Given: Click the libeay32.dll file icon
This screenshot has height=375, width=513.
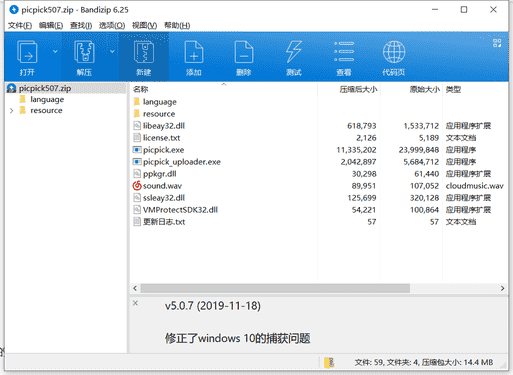Looking at the screenshot, I should pos(137,126).
